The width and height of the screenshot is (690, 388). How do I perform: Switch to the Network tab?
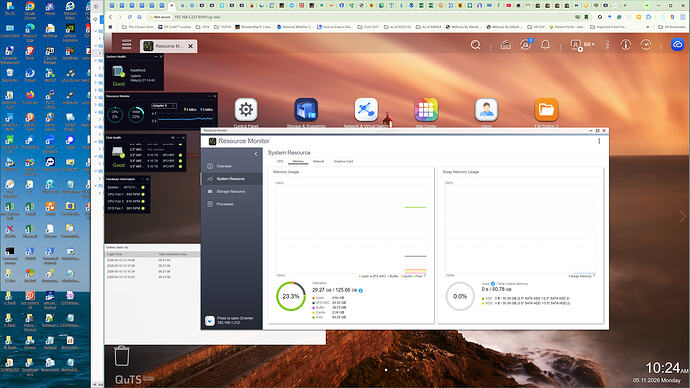[318, 161]
